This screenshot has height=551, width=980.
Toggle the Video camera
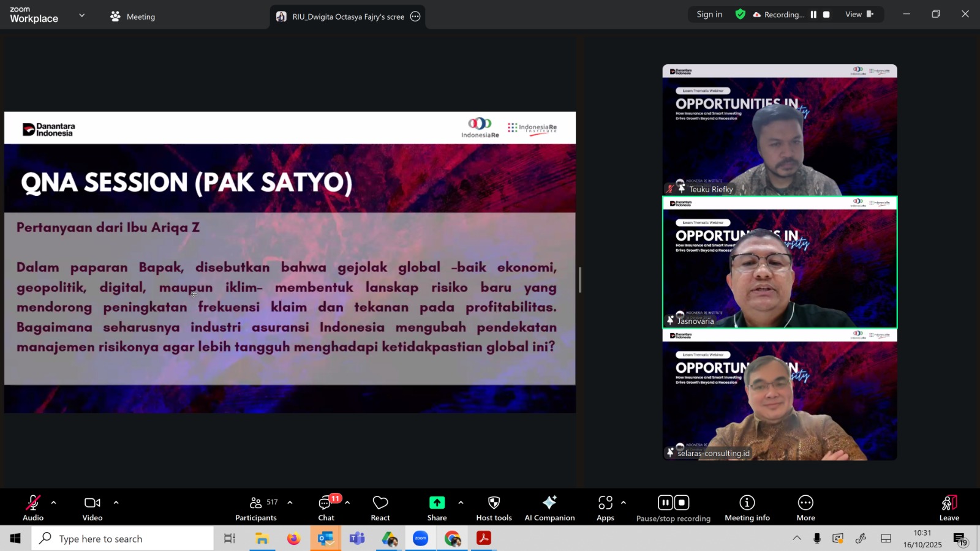click(x=92, y=508)
